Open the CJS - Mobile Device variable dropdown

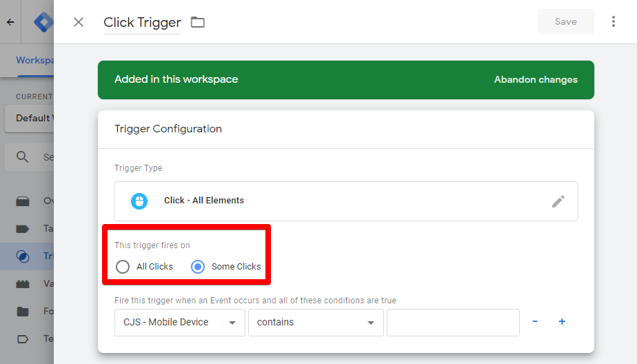pyautogui.click(x=179, y=323)
